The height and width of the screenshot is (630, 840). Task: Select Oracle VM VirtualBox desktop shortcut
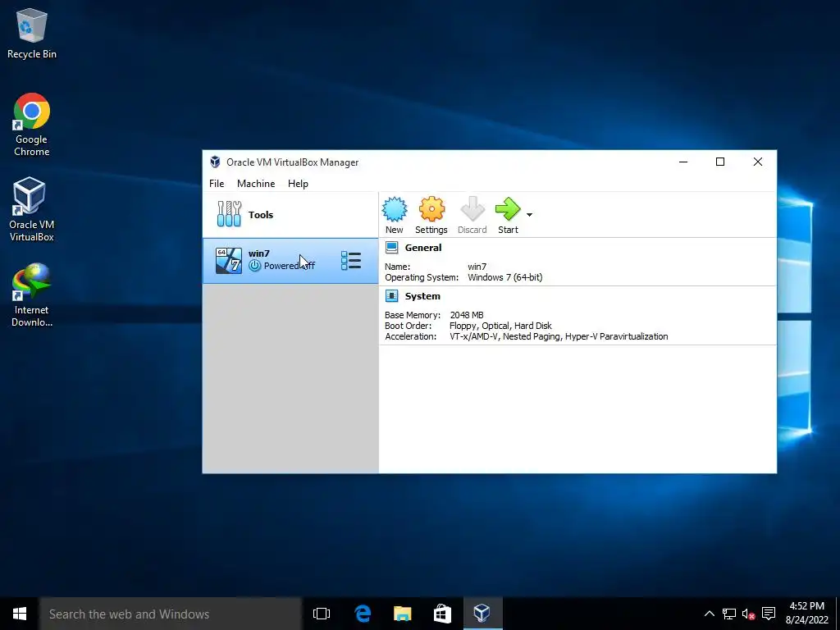pyautogui.click(x=32, y=209)
